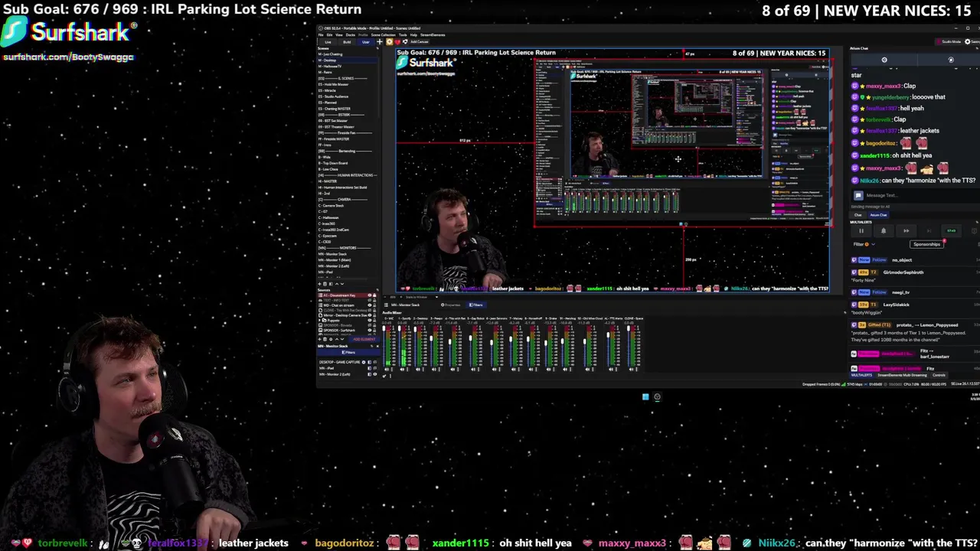This screenshot has width=980, height=551.
Task: Open the Filter dropdown in Multialerts
Action: coord(864,244)
